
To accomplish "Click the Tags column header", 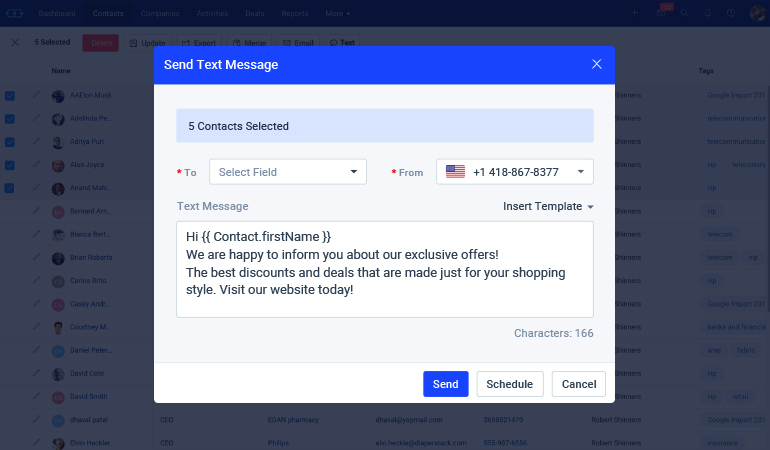I will [706, 71].
